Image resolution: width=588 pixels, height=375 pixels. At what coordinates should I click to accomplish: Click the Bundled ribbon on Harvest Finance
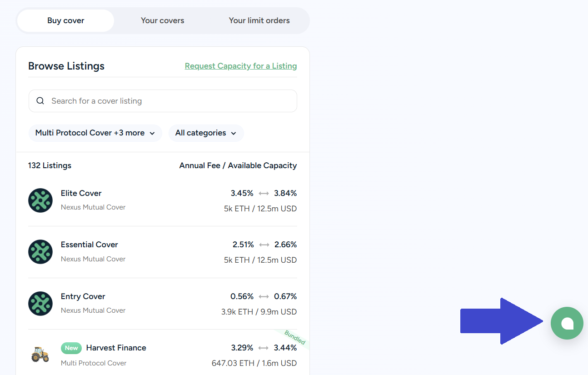coord(295,338)
